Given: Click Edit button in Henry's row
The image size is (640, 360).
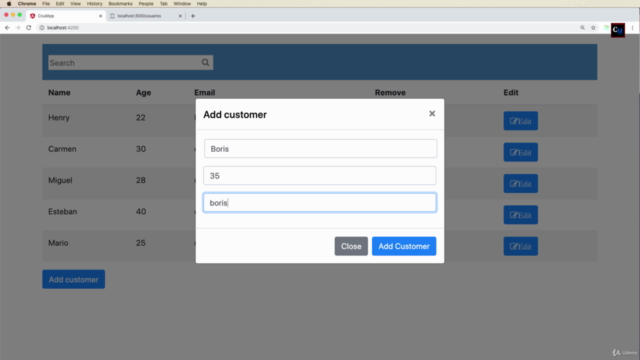Looking at the screenshot, I should tap(520, 121).
